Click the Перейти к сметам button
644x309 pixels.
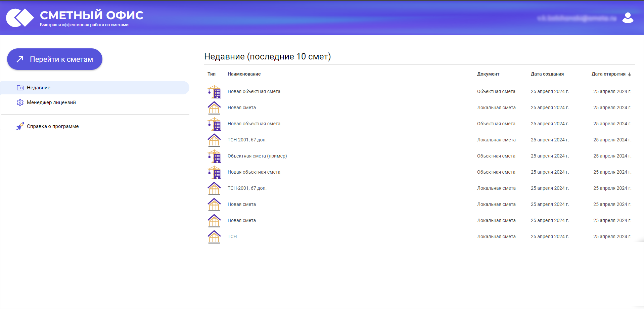point(54,59)
